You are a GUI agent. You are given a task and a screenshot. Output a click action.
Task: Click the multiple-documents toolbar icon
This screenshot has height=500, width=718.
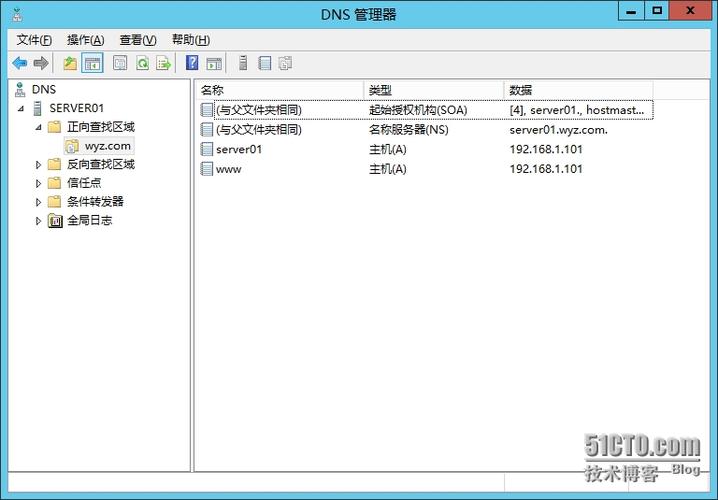pyautogui.click(x=285, y=63)
